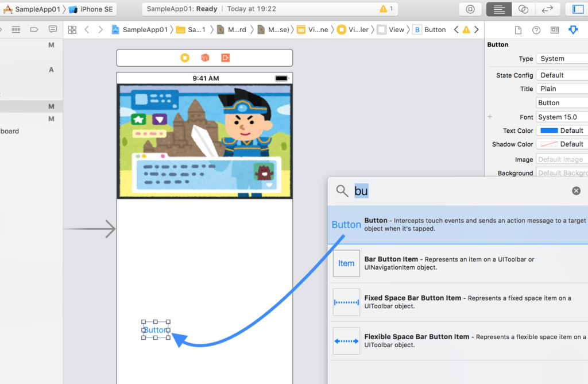Select Fixed Space Bar Button Item
The height and width of the screenshot is (384, 588).
pos(458,302)
